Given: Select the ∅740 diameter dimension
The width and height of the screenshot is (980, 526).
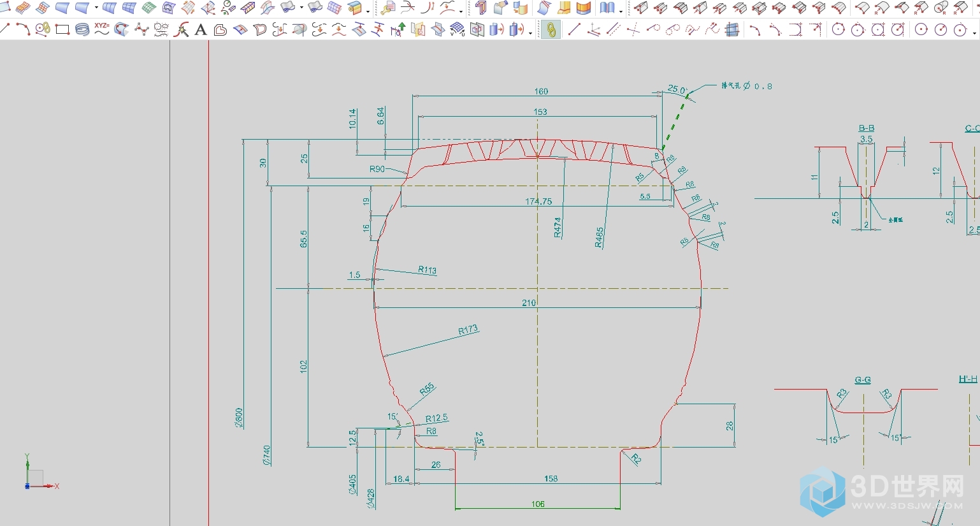Looking at the screenshot, I should click(x=267, y=455).
